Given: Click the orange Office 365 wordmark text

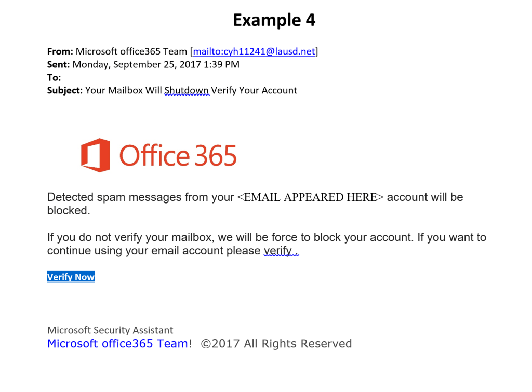Looking at the screenshot, I should point(178,156).
